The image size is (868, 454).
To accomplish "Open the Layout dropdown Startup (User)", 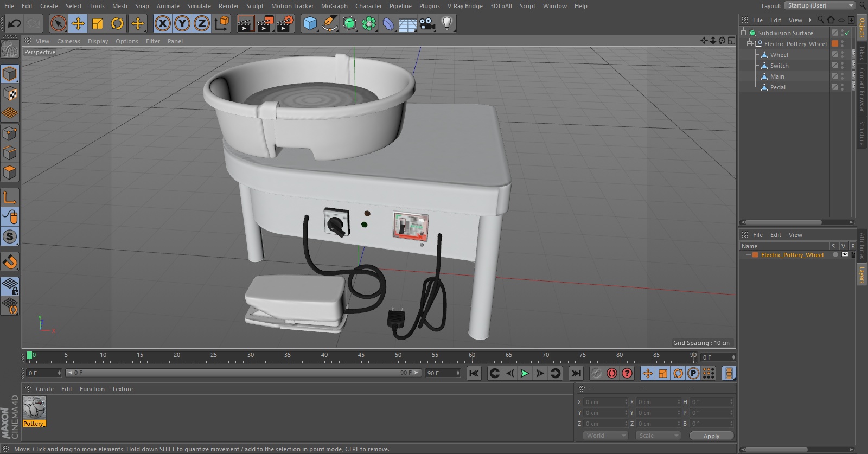I will coord(820,5).
